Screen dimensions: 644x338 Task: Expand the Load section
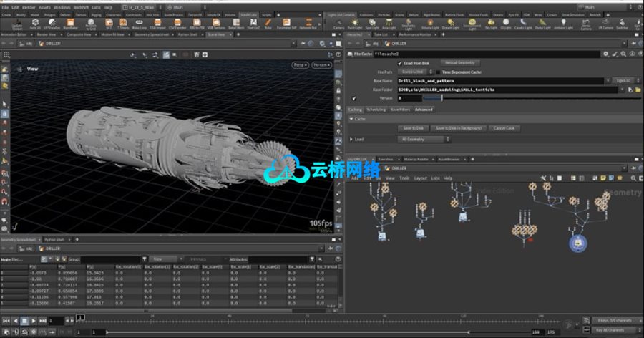coord(351,139)
